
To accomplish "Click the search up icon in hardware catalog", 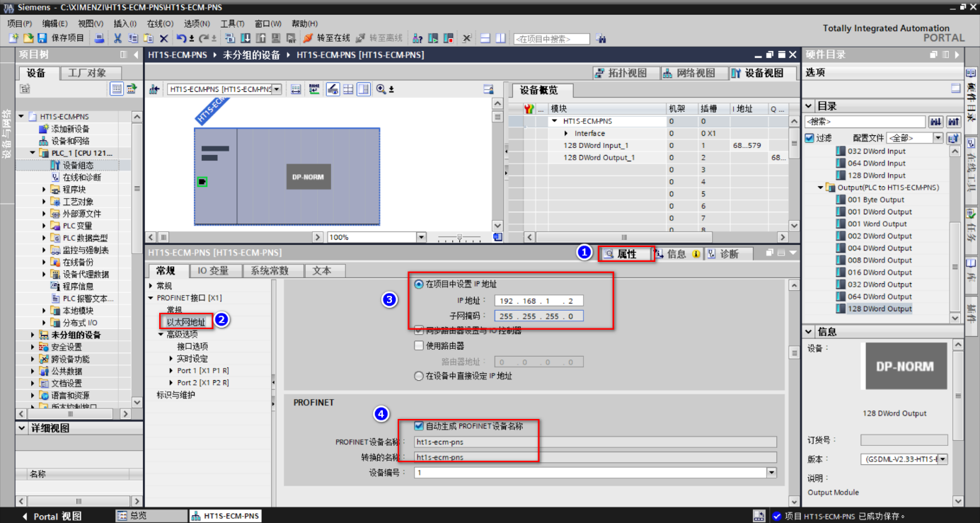I will [953, 122].
